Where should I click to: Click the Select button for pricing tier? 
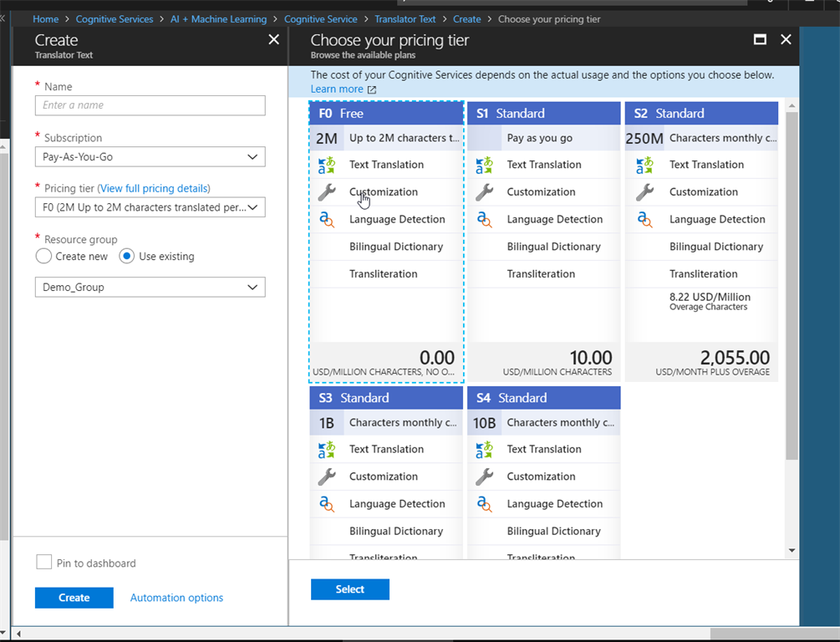pos(350,589)
